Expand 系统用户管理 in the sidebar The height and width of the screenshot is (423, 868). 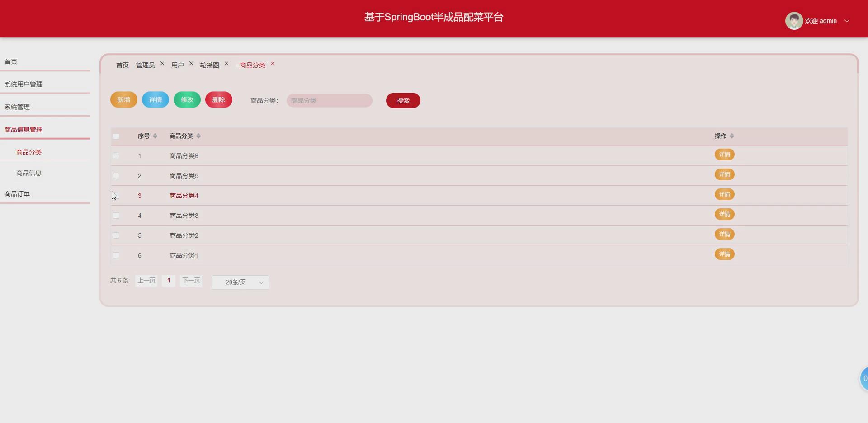click(x=45, y=84)
